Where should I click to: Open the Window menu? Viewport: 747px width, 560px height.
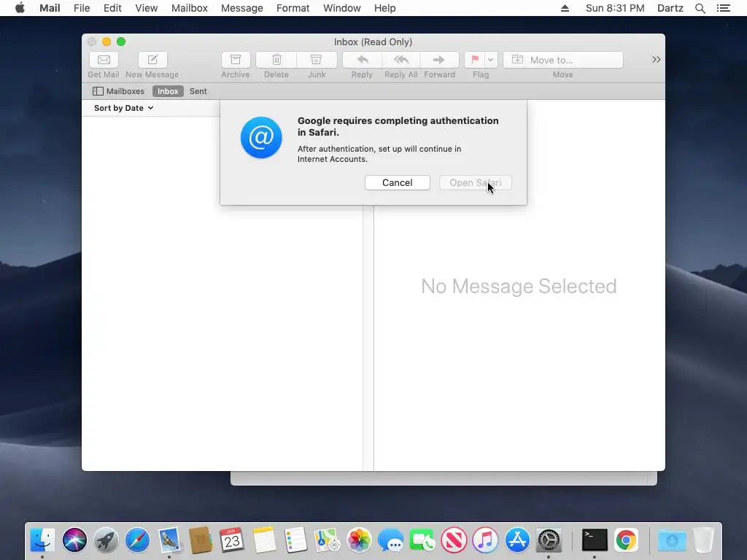342,8
